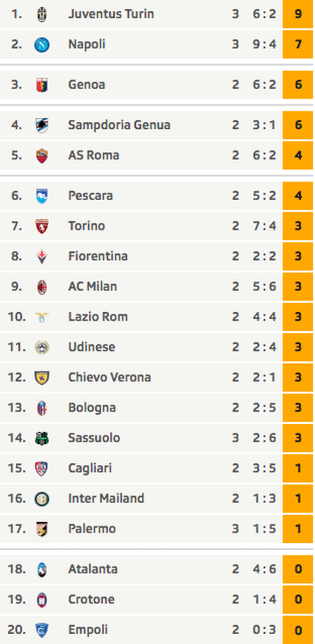Screen dimensions: 315x644
Task: Click the Atalanta club crest
Action: point(42,569)
